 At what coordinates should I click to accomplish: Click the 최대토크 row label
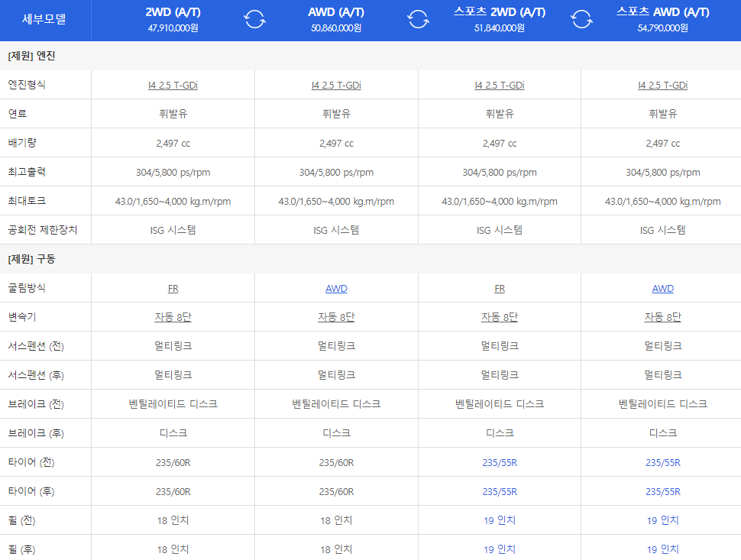[27, 201]
